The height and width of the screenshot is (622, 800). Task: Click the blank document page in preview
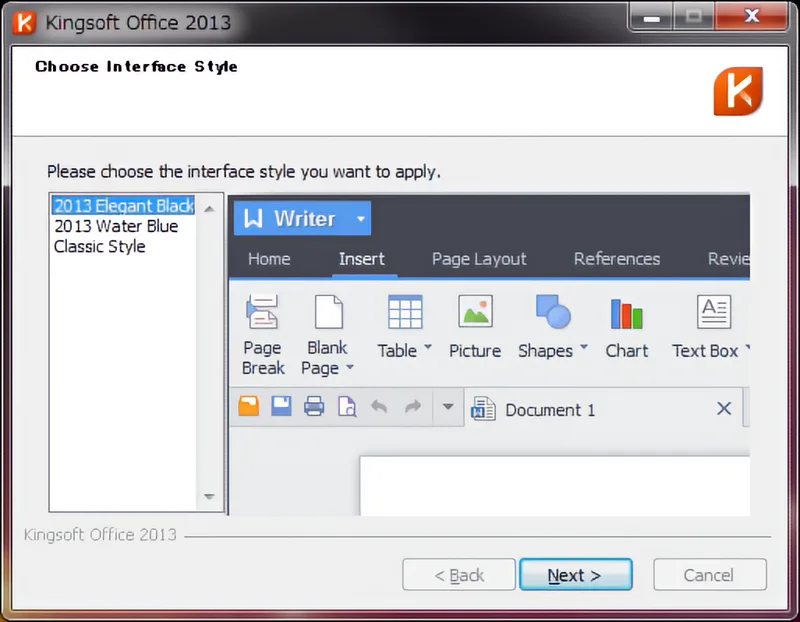555,486
